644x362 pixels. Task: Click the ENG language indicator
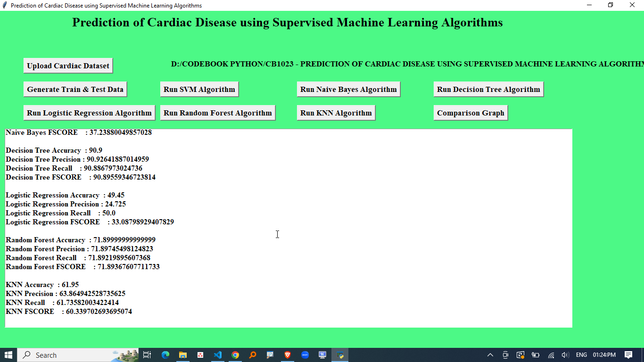pos(581,355)
